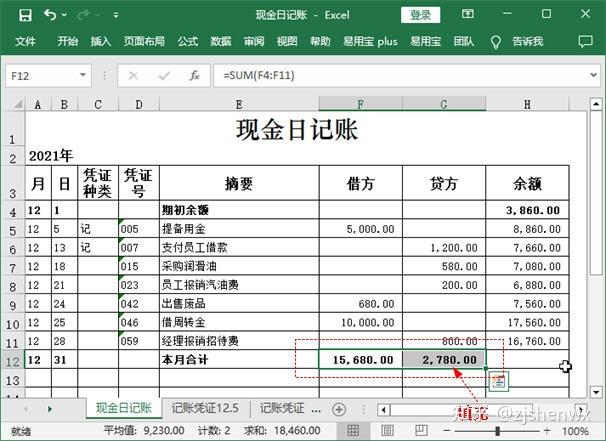
Task: Switch to the 记账凭证12.5 sheet tab
Action: click(x=204, y=409)
